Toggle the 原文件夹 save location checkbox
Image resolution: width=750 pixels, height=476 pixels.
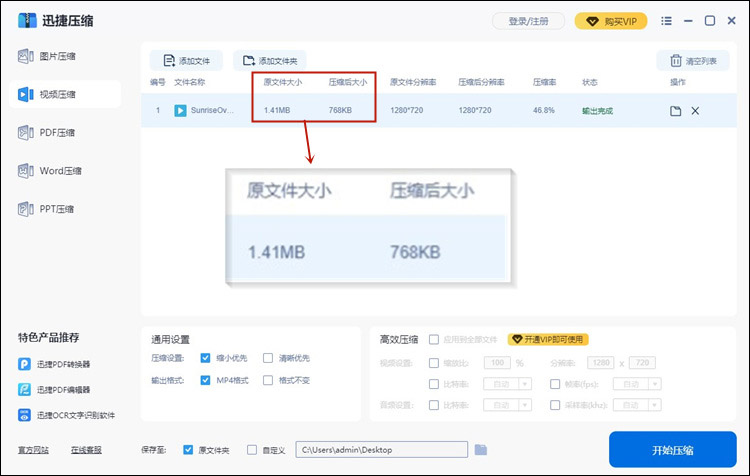pyautogui.click(x=188, y=450)
